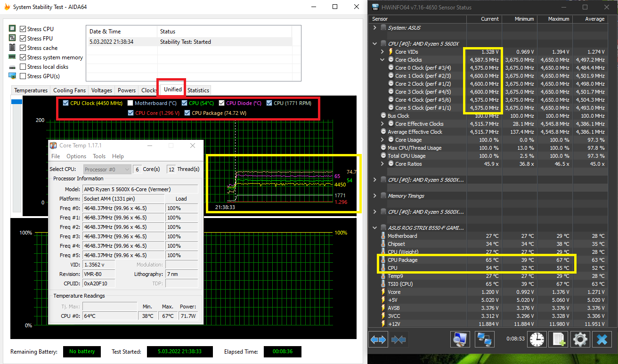The height and width of the screenshot is (364, 618).
Task: Click HWiNFO blue X close sensors icon
Action: (602, 339)
